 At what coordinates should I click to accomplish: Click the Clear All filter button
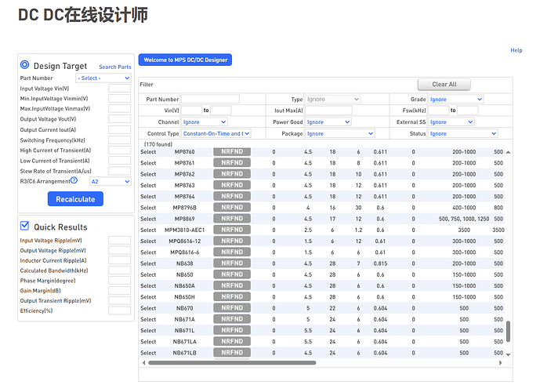(x=444, y=84)
